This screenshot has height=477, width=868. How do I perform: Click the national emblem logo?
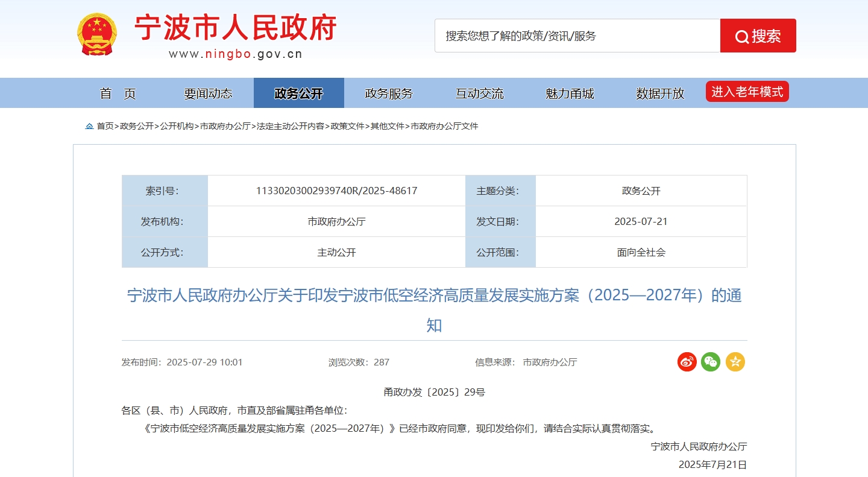pos(97,35)
